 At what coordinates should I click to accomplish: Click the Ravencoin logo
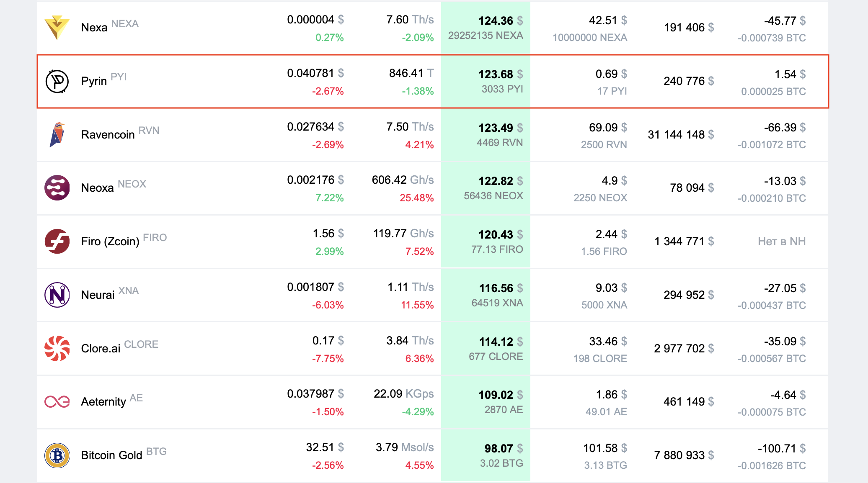coord(58,135)
